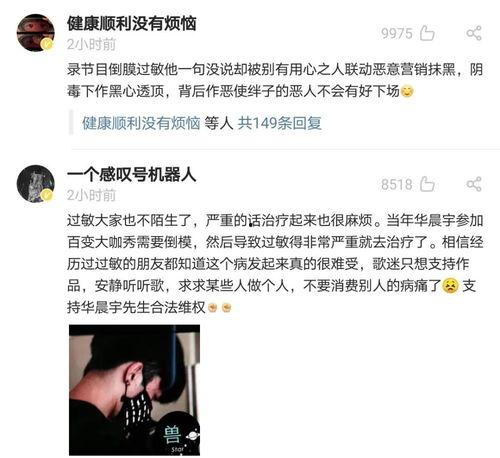
Task: Share the comment with 9975 likes
Action: point(474,33)
